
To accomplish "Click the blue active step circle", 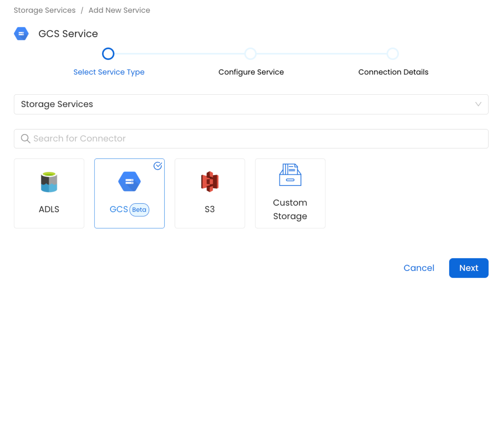I will (108, 54).
